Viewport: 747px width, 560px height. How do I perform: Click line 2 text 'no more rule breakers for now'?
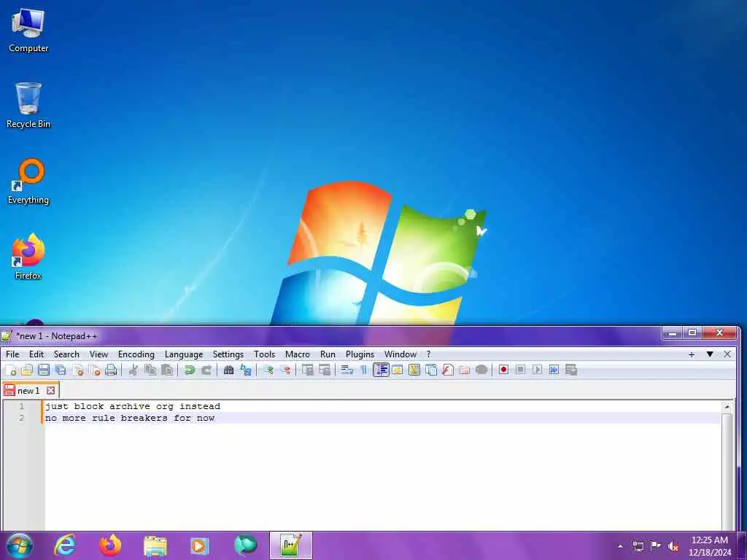[130, 418]
